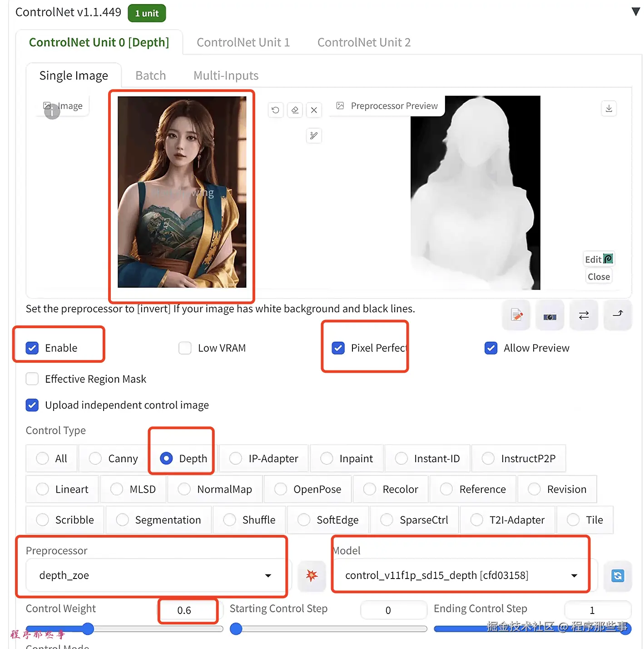Click the eraser icon in image toolbar

(295, 110)
